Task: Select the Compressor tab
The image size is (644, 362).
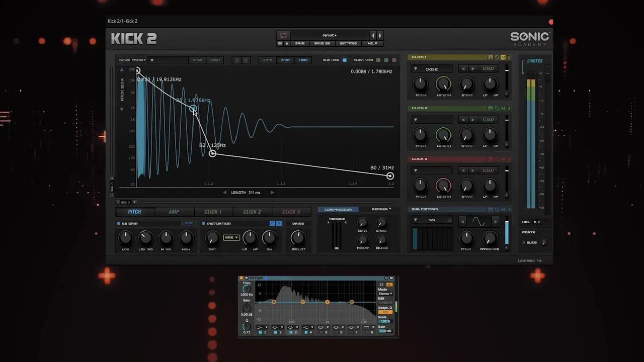Action: 338,209
